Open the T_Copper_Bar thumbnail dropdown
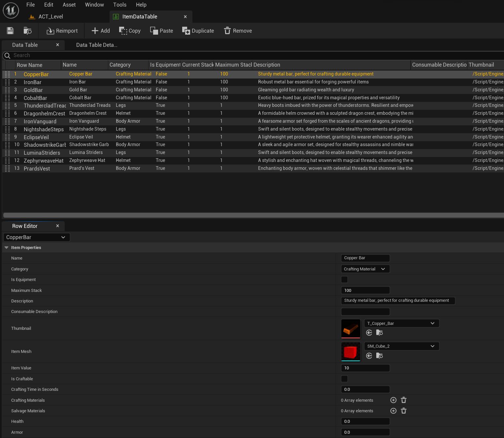Screen dimensions: 504x438 coord(401,323)
